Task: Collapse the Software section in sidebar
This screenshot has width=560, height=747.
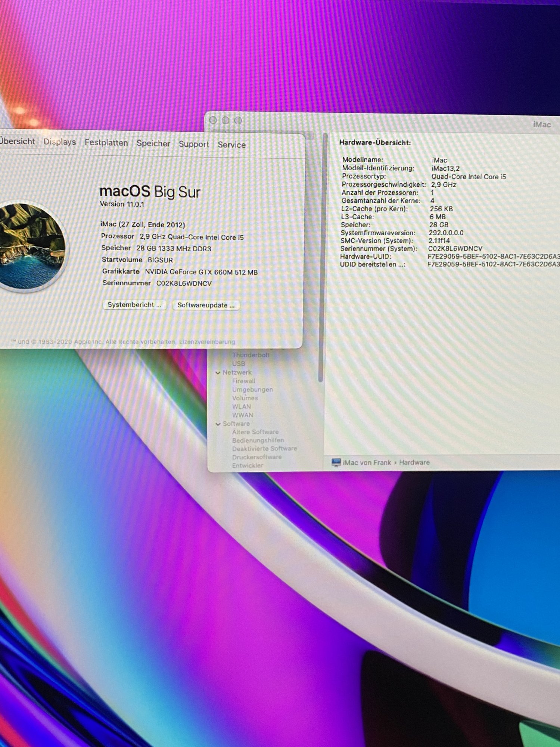Action: [218, 424]
